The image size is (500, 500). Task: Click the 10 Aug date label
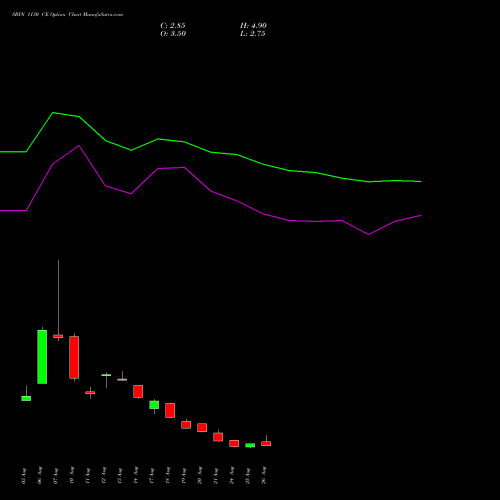coord(72,476)
